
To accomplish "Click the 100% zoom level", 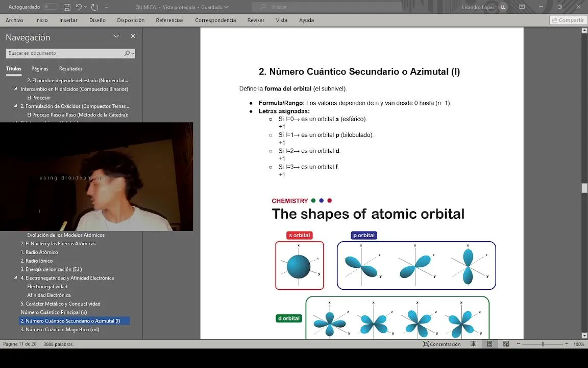I will click(579, 344).
